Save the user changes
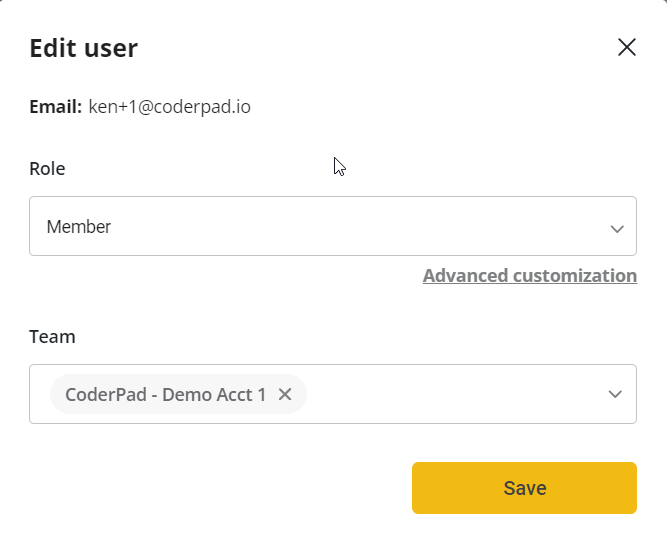This screenshot has height=537, width=667. coord(524,488)
